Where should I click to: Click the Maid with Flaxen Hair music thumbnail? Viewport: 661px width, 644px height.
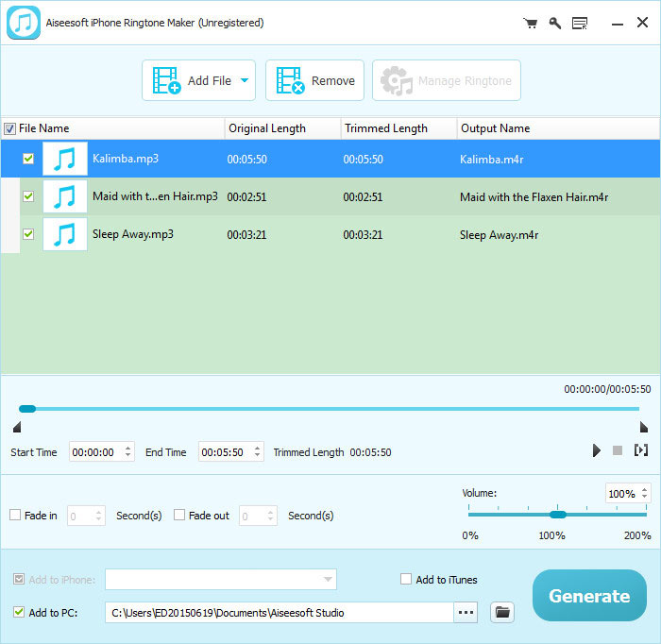[65, 196]
